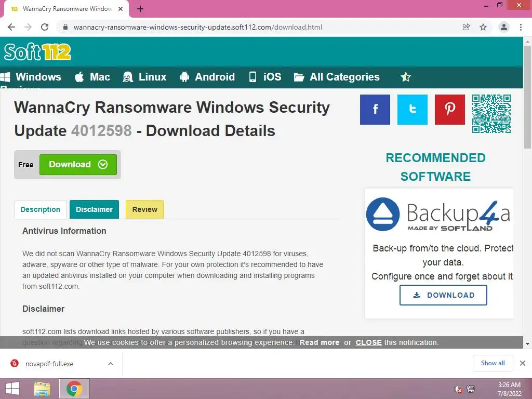Click the Soft112 logo

point(37,52)
